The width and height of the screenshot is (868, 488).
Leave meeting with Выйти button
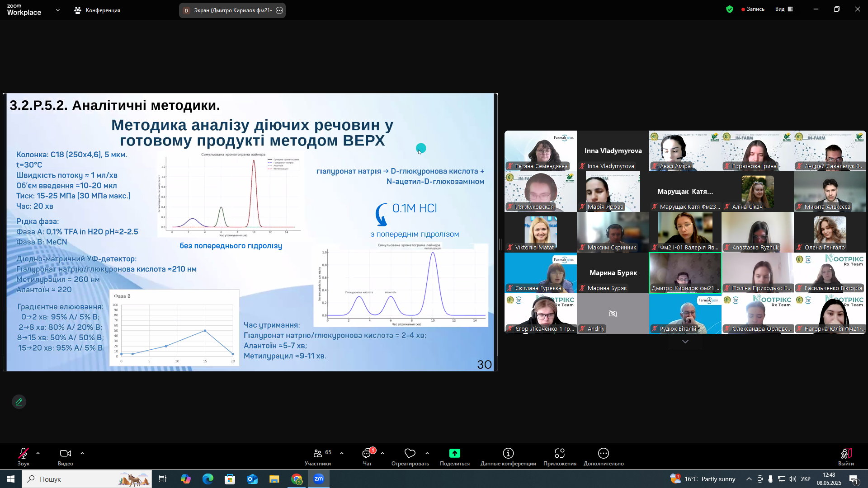pyautogui.click(x=846, y=457)
